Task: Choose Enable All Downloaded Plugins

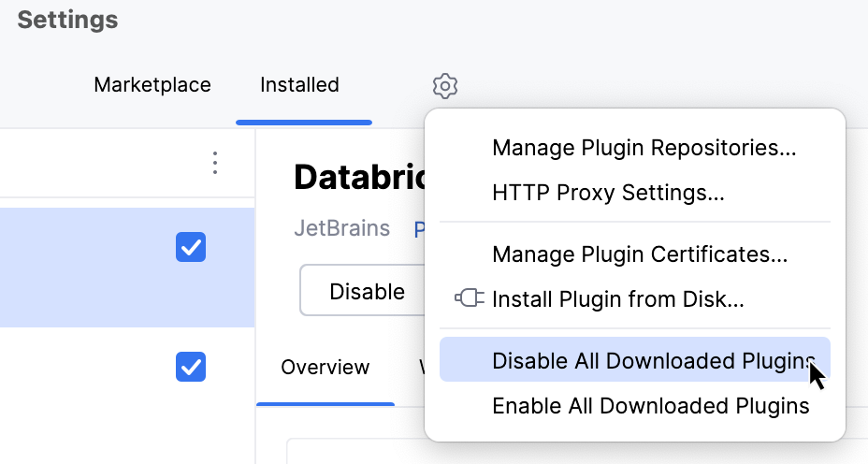Action: coord(650,406)
